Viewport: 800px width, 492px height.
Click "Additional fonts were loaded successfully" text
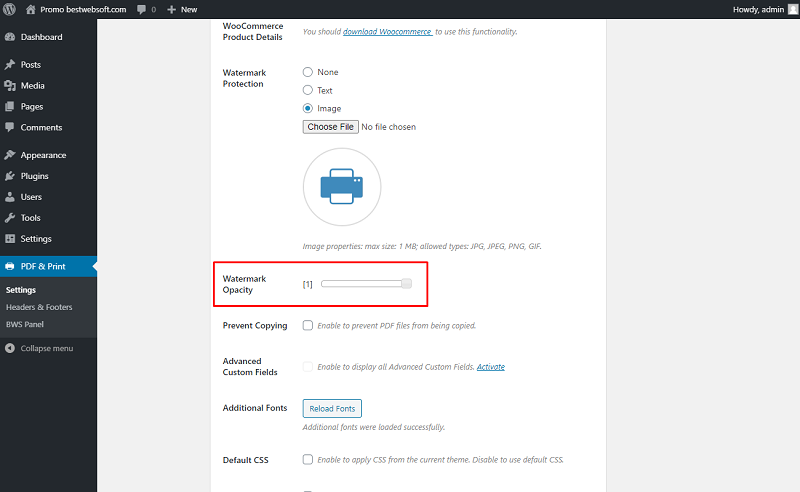(x=373, y=427)
